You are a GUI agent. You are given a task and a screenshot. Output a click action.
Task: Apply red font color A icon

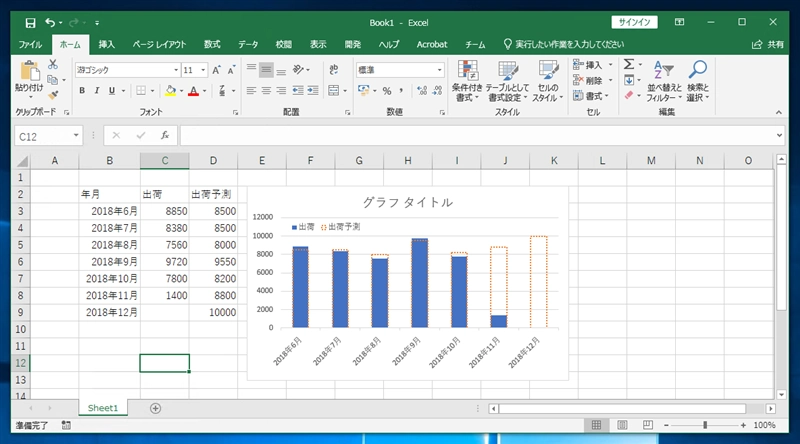click(193, 91)
